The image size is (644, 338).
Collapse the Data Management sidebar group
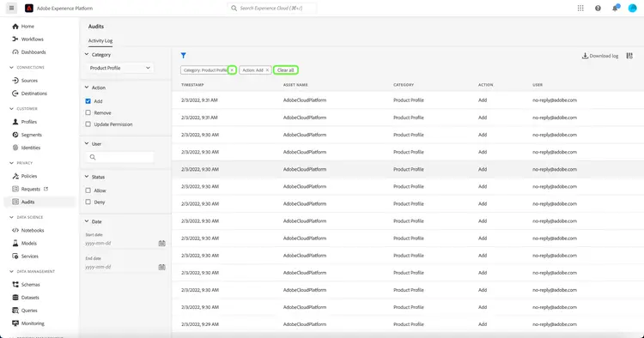[11, 272]
